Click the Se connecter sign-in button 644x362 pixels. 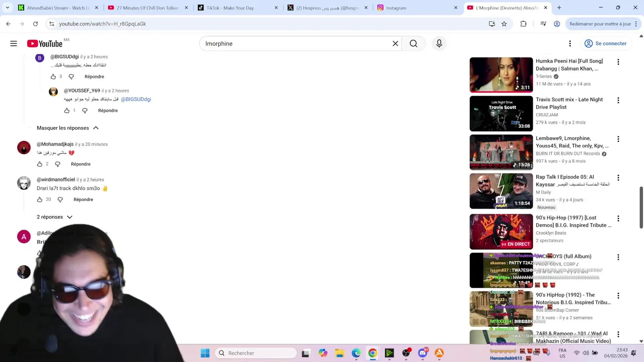tap(605, 44)
